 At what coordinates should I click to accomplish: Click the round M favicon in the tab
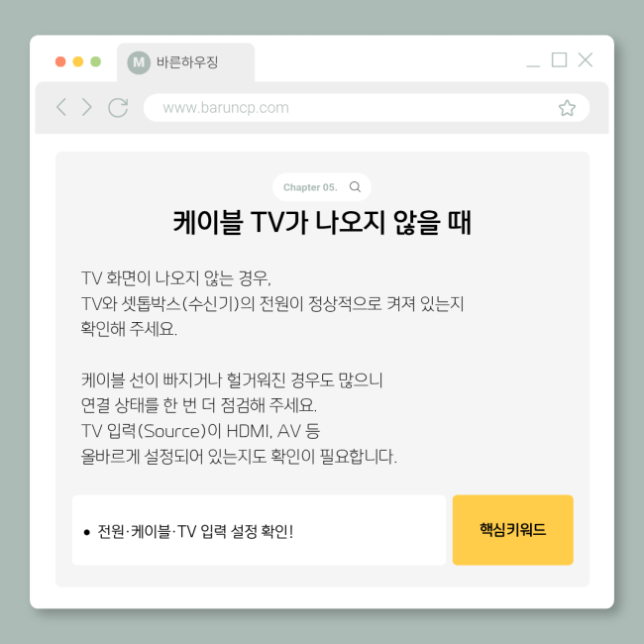pos(139,62)
